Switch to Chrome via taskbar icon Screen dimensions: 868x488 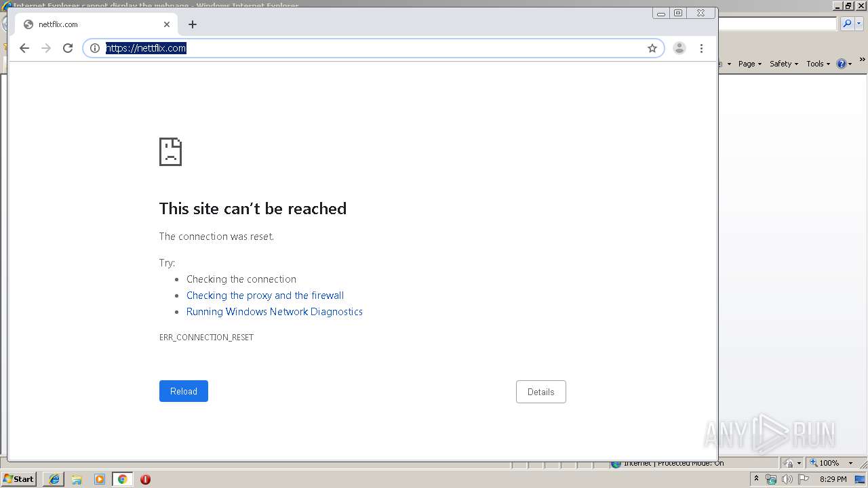[123, 479]
